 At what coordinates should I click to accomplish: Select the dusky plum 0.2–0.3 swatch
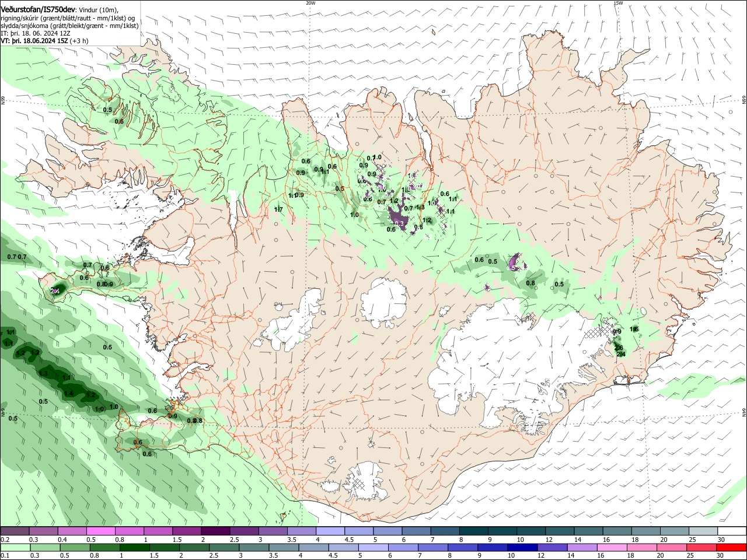(15, 531)
